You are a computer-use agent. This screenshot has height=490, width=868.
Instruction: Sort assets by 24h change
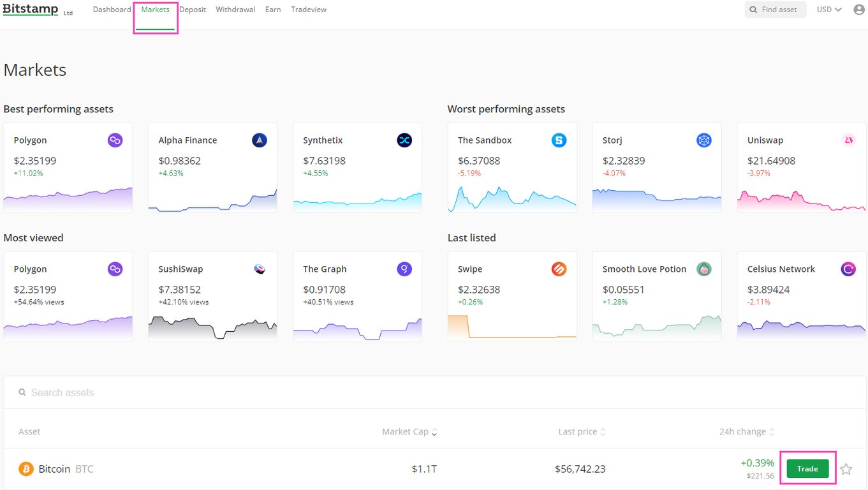click(x=746, y=432)
